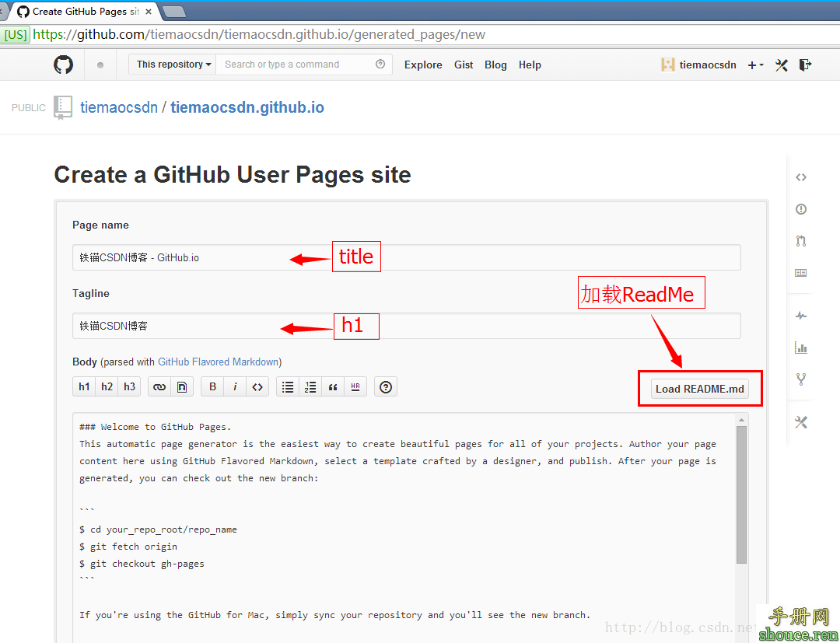The width and height of the screenshot is (840, 643).
Task: Insert h3 heading in body
Action: pyautogui.click(x=129, y=386)
